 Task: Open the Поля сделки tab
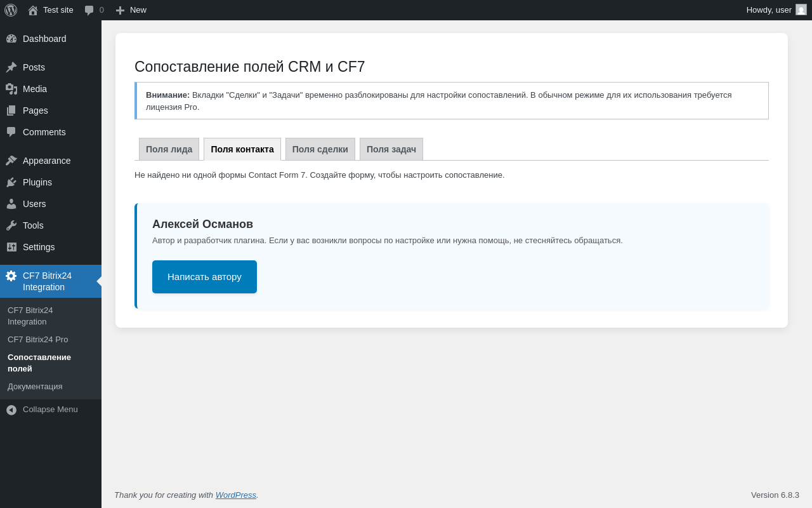(x=320, y=149)
